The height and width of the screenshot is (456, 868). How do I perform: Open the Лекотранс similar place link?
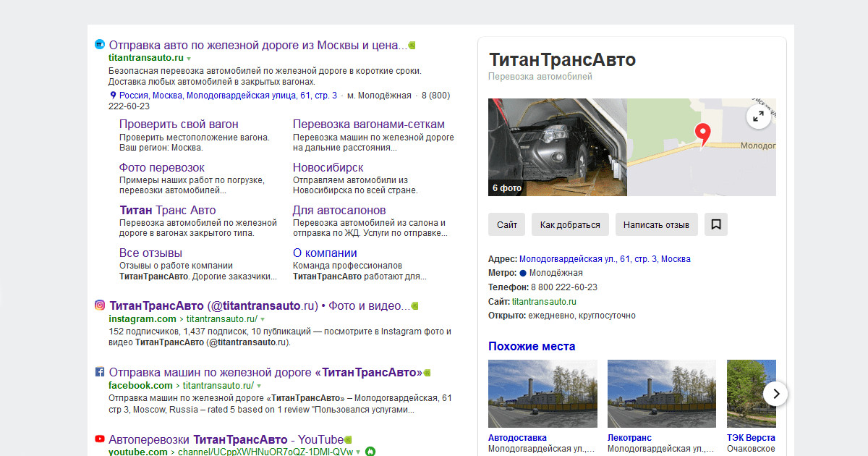click(629, 437)
